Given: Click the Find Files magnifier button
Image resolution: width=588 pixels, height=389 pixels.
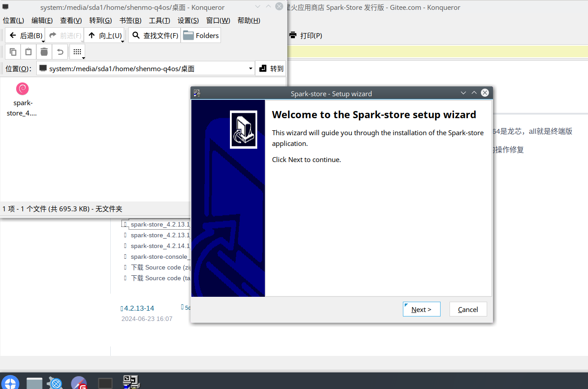Looking at the screenshot, I should pos(155,35).
